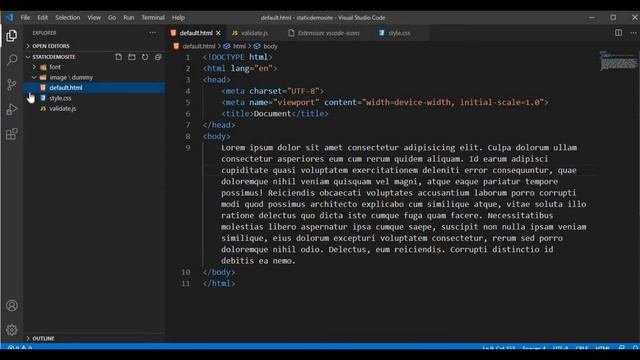This screenshot has width=640, height=360.
Task: Click the closing </html> tag on line 11
Action: (219, 283)
